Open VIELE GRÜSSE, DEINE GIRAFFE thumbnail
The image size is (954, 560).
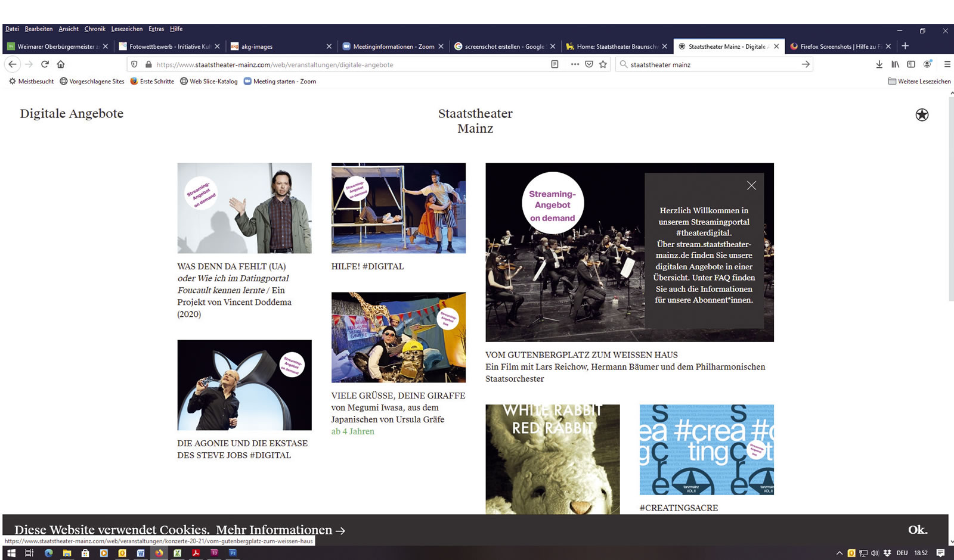(x=398, y=337)
